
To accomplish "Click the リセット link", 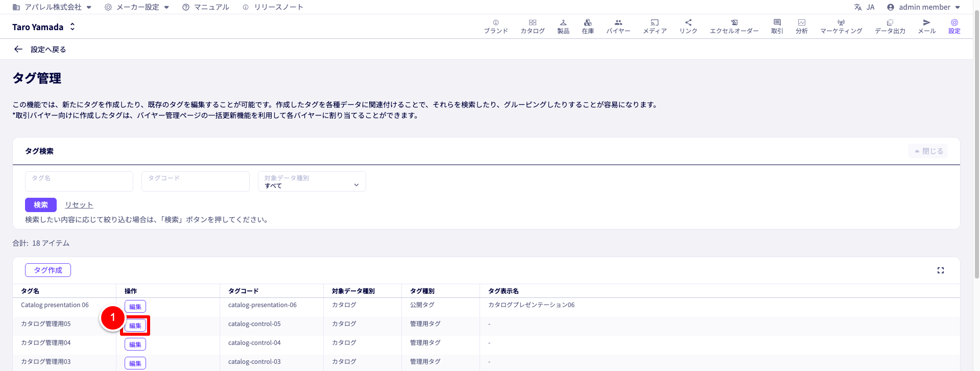I will tap(79, 205).
